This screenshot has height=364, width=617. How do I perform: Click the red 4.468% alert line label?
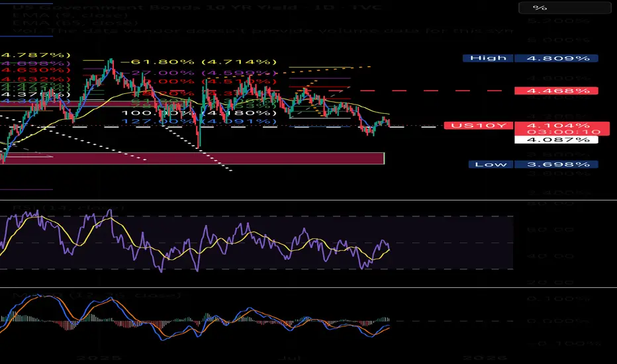556,91
